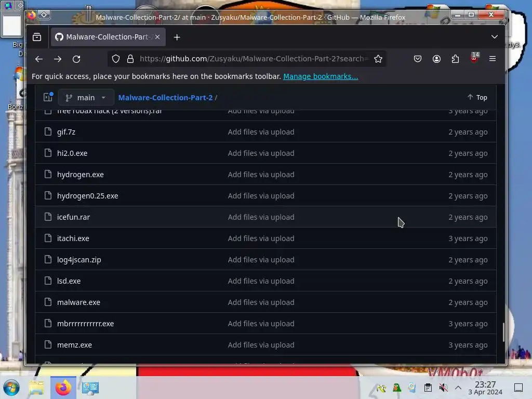This screenshot has height=399, width=532.
Task: Click file icon beside memz.exe
Action: pos(48,345)
